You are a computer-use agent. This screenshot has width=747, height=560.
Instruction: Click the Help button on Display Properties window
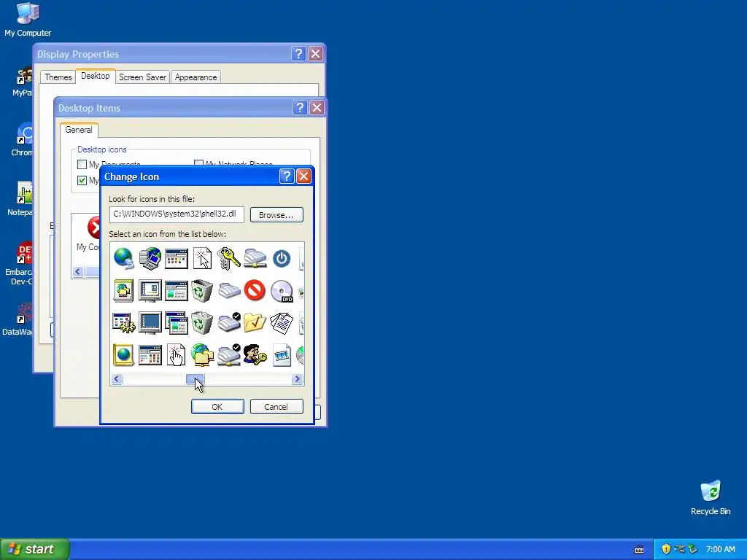[298, 54]
